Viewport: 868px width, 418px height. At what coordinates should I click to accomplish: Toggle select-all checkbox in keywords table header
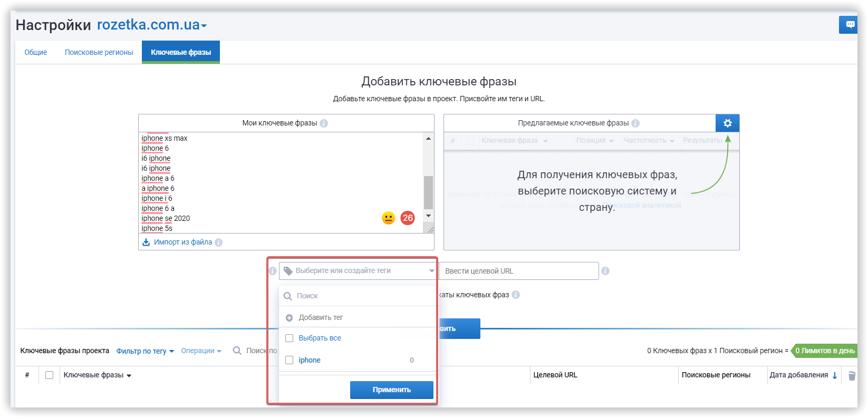50,375
